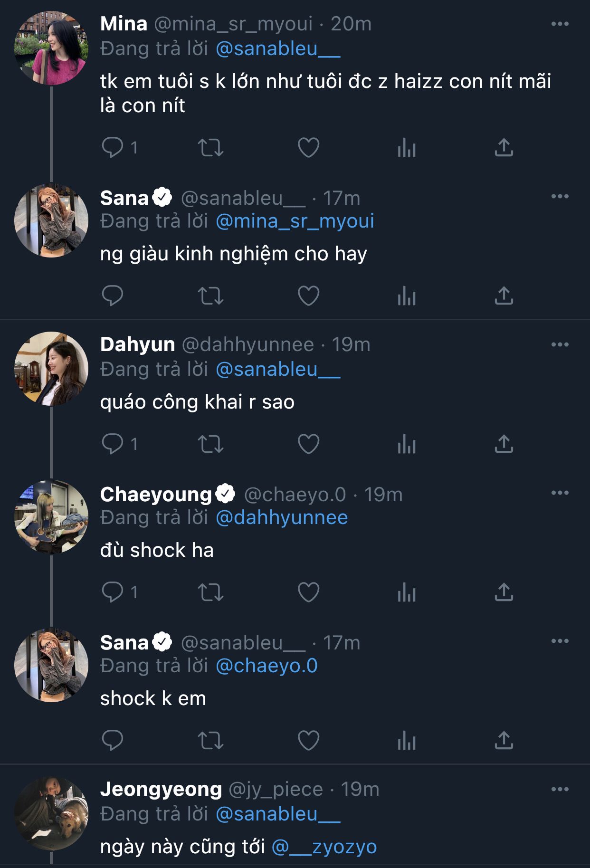
Task: Like Chaeyoung's 'đù shock ha' tweet
Action: [308, 592]
